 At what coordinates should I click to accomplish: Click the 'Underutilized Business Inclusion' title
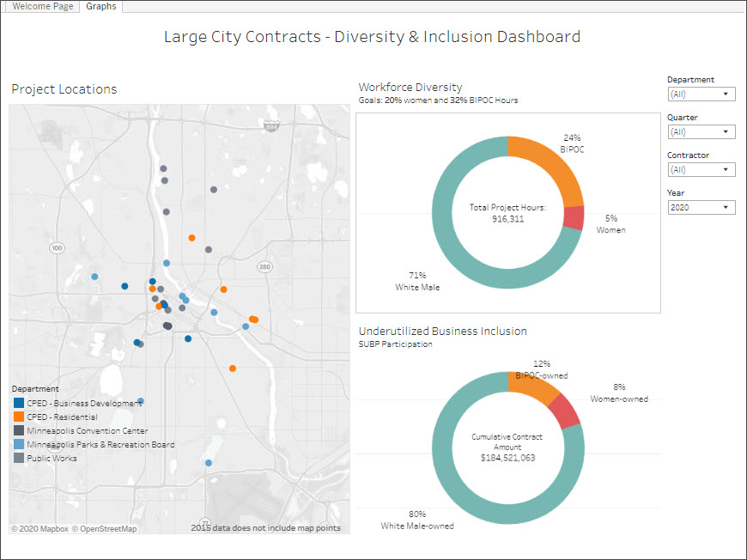click(x=443, y=332)
